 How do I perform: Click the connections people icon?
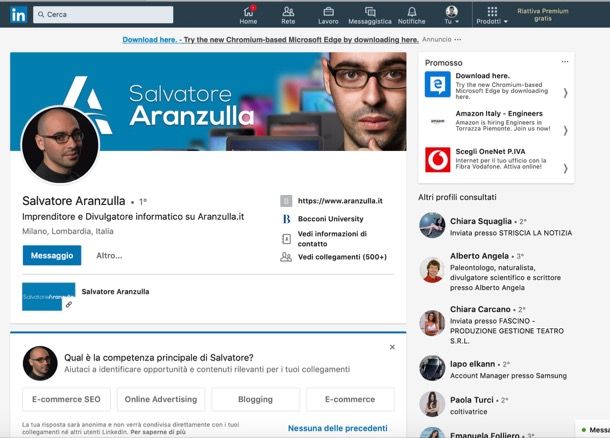coord(286,257)
